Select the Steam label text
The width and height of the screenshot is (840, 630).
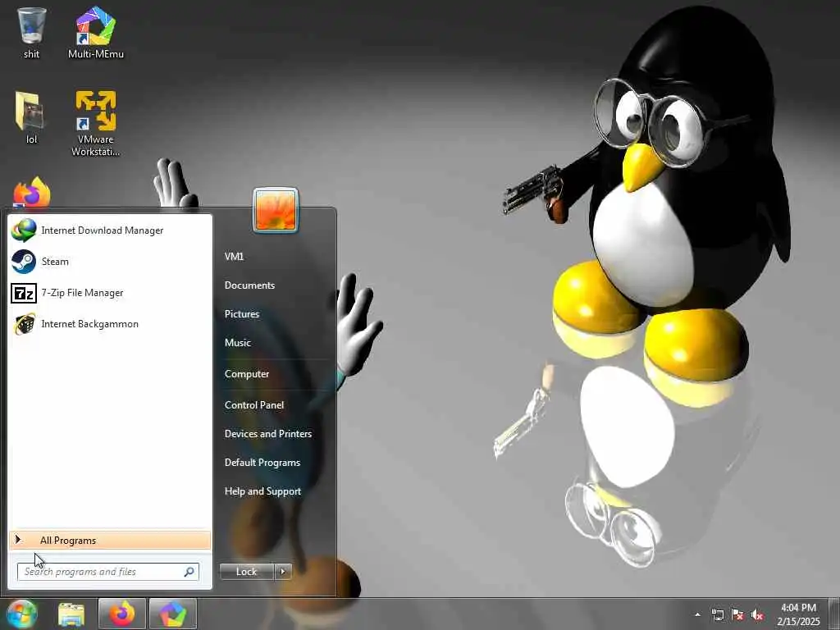pos(55,262)
